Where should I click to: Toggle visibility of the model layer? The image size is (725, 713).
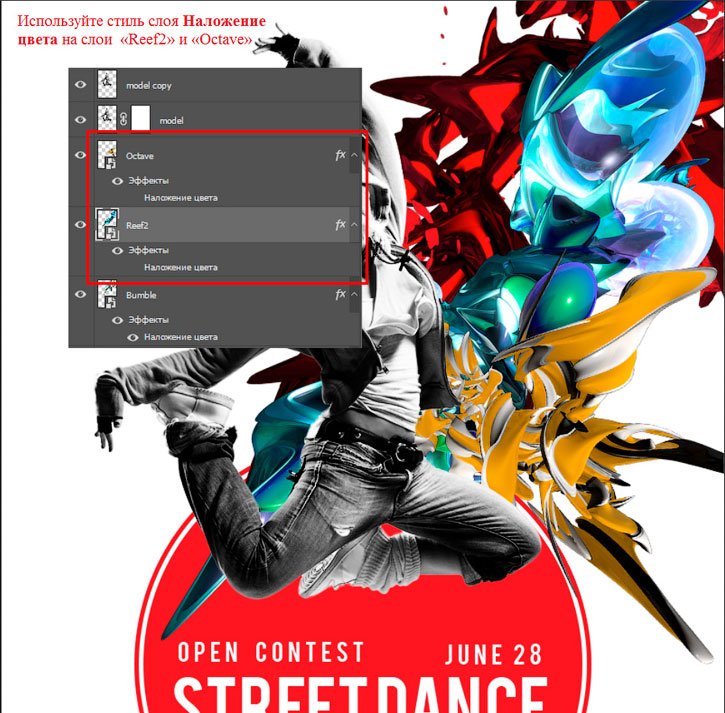[x=80, y=120]
